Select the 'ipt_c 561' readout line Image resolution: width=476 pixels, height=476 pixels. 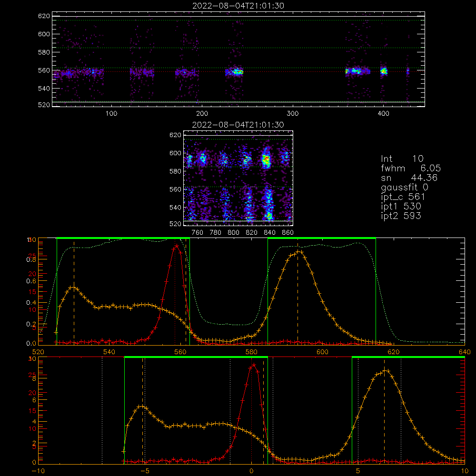click(x=403, y=197)
